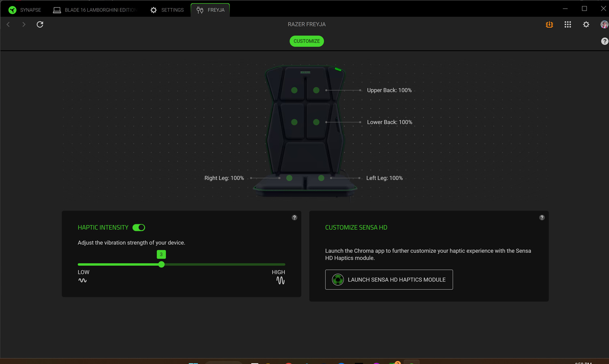Image resolution: width=609 pixels, height=364 pixels.
Task: Click the Customize Sensa HD heading
Action: (356, 228)
